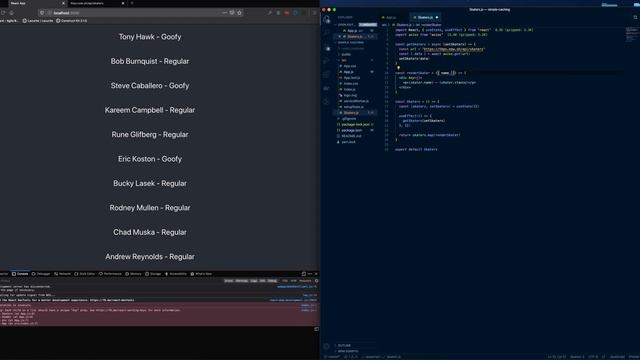640x360 pixels.
Task: Toggle Warnings filter in console
Action: tap(242, 281)
